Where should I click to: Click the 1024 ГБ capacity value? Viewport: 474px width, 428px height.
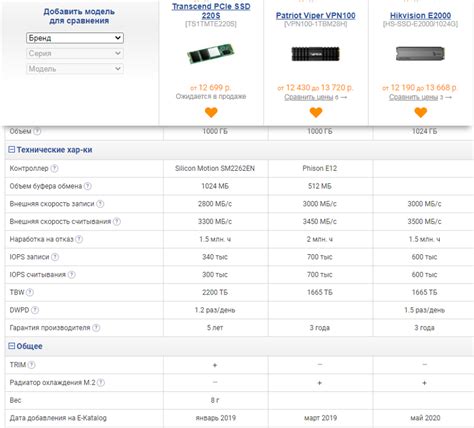point(424,131)
